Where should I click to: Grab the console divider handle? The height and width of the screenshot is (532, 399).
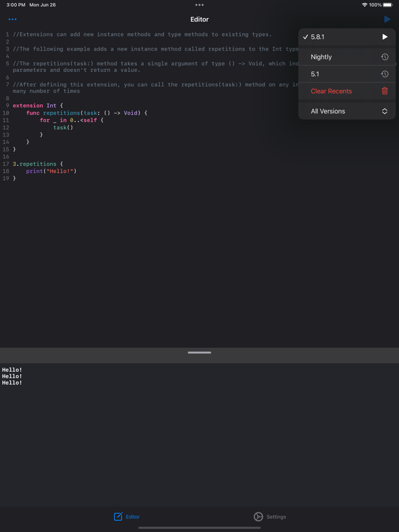point(199,353)
